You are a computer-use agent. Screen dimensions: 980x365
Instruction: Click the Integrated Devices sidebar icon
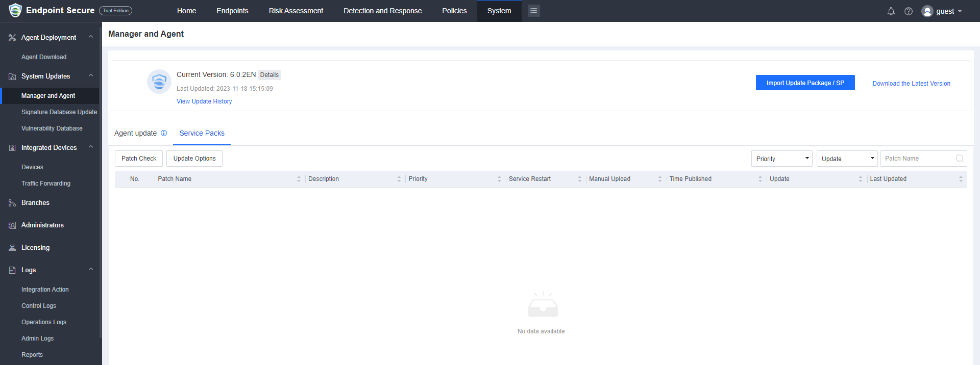12,148
